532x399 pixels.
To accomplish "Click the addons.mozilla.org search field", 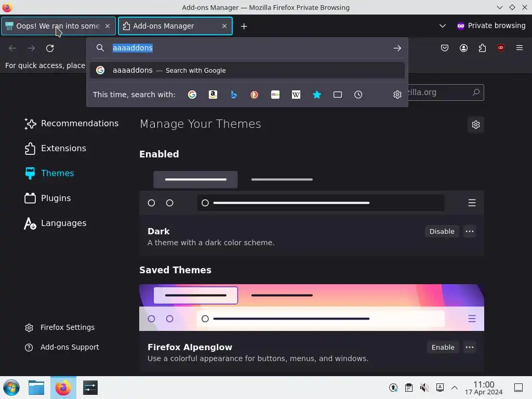I will (445, 92).
